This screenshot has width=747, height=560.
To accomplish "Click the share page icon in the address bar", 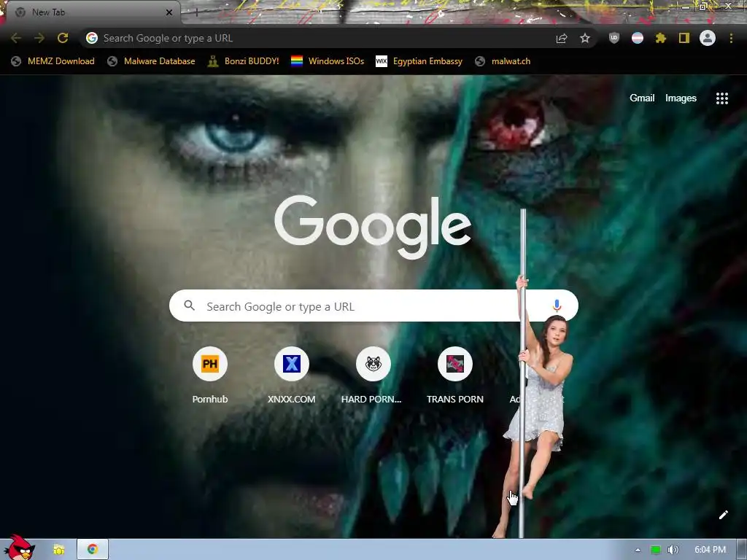I will (562, 38).
